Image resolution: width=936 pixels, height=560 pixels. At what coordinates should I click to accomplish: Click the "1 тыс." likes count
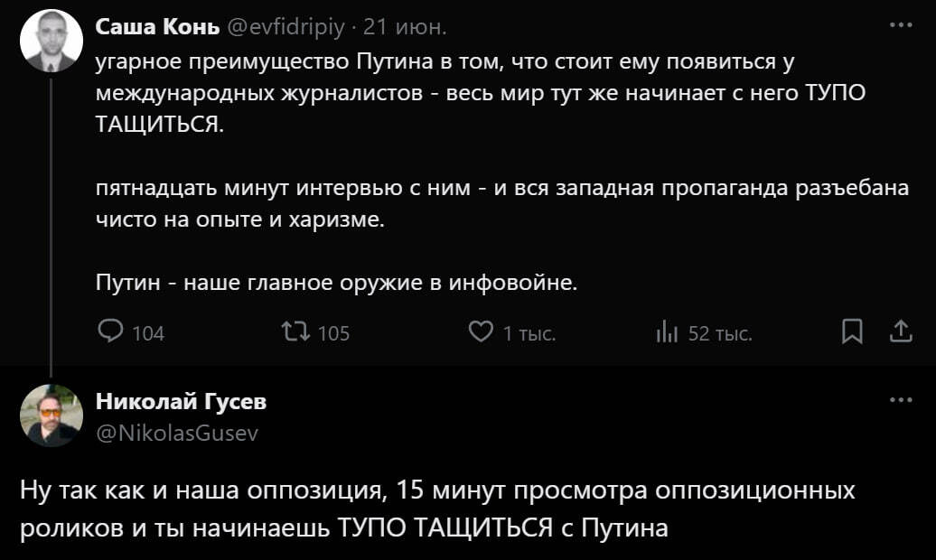pos(529,334)
